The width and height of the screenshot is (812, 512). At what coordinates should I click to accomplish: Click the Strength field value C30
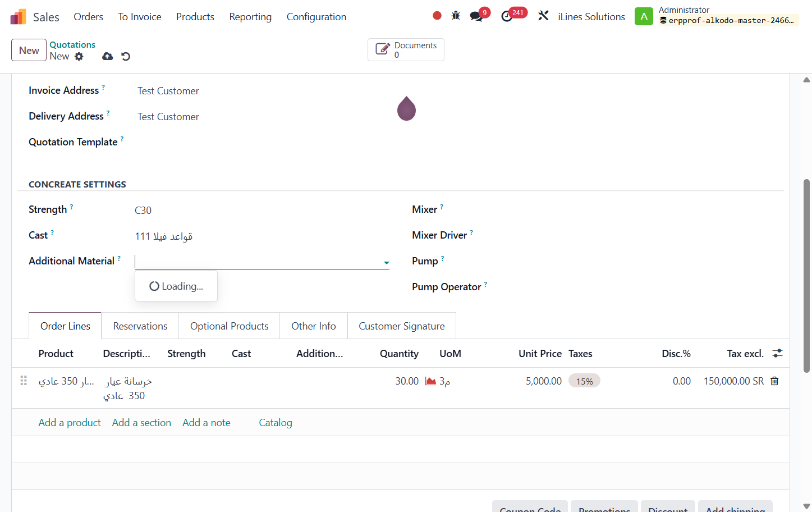point(143,211)
